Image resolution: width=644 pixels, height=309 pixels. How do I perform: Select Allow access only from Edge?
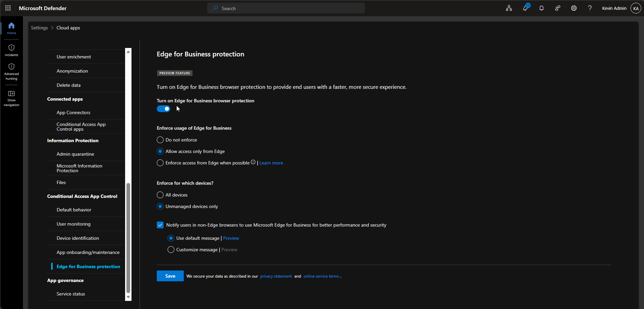[160, 151]
